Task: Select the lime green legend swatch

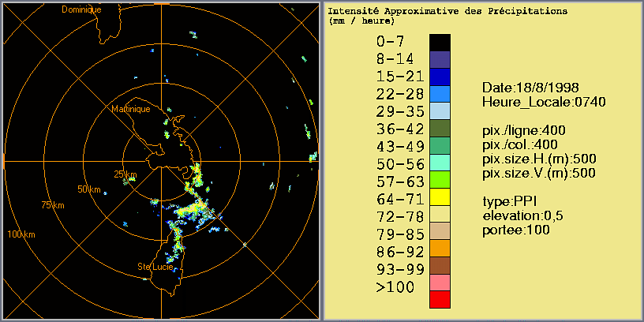Action: [440, 180]
